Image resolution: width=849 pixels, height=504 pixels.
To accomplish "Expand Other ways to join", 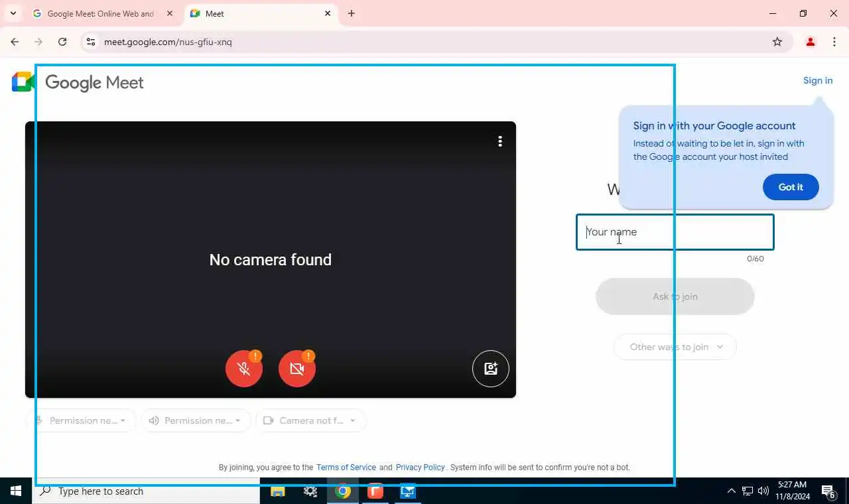I will pos(675,347).
